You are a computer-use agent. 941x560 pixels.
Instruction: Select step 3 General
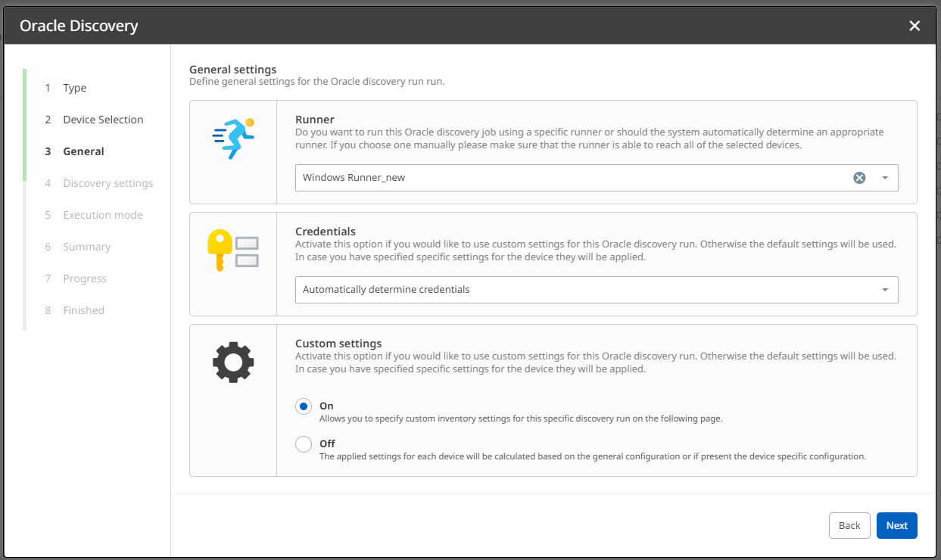click(x=83, y=151)
